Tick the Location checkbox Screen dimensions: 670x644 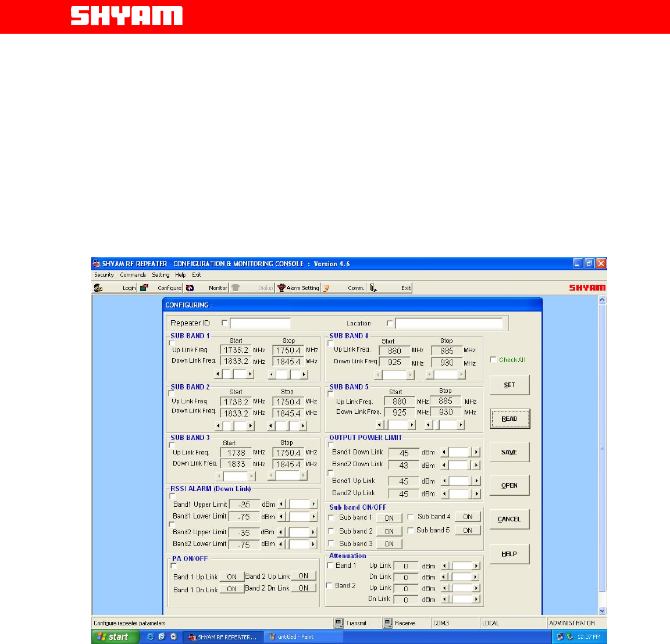click(x=390, y=323)
